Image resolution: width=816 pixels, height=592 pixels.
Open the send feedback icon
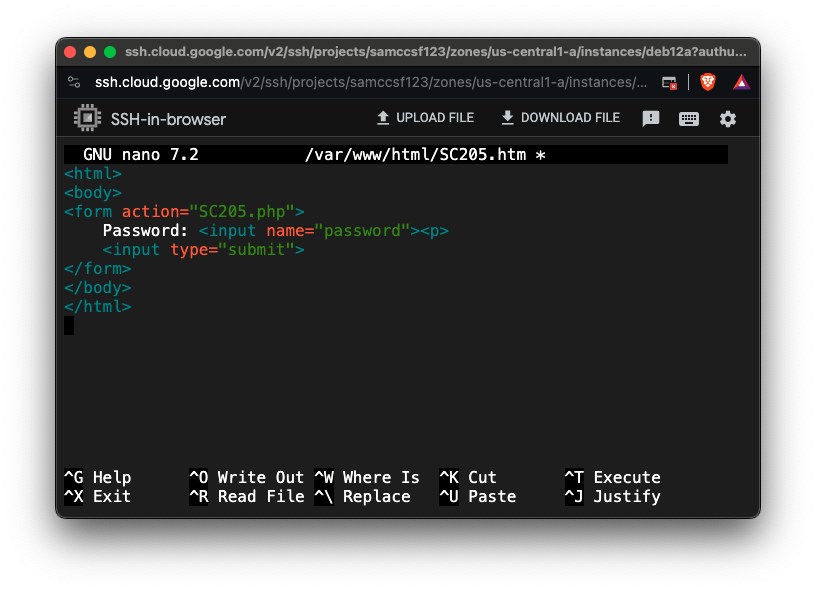[x=651, y=119]
